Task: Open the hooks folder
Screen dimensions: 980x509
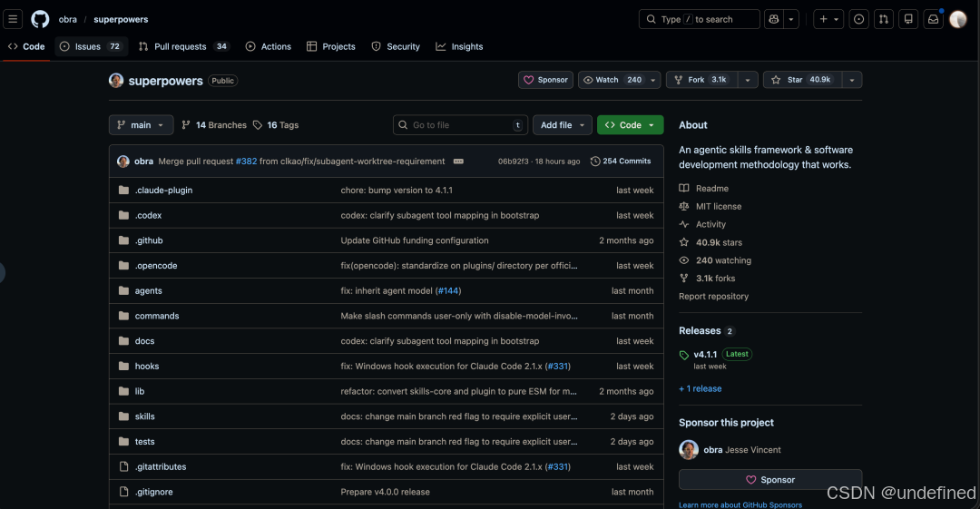Action: [147, 367]
